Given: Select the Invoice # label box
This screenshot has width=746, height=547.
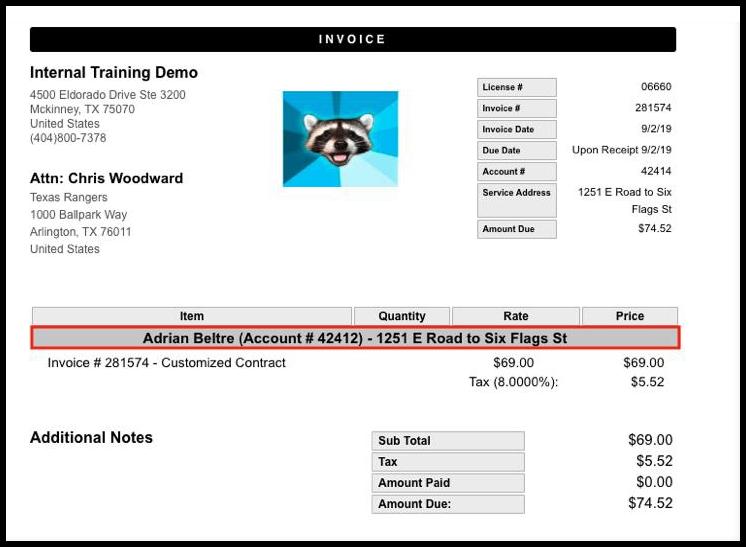Looking at the screenshot, I should (x=516, y=108).
